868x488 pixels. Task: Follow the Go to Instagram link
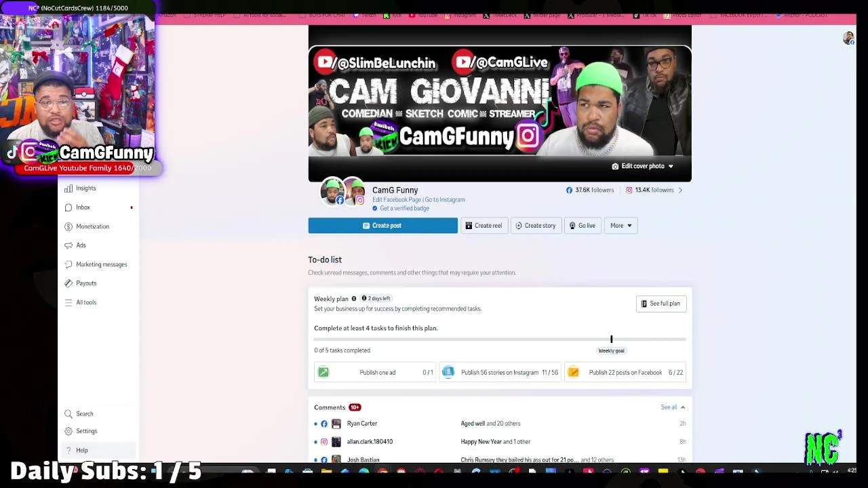pyautogui.click(x=445, y=200)
